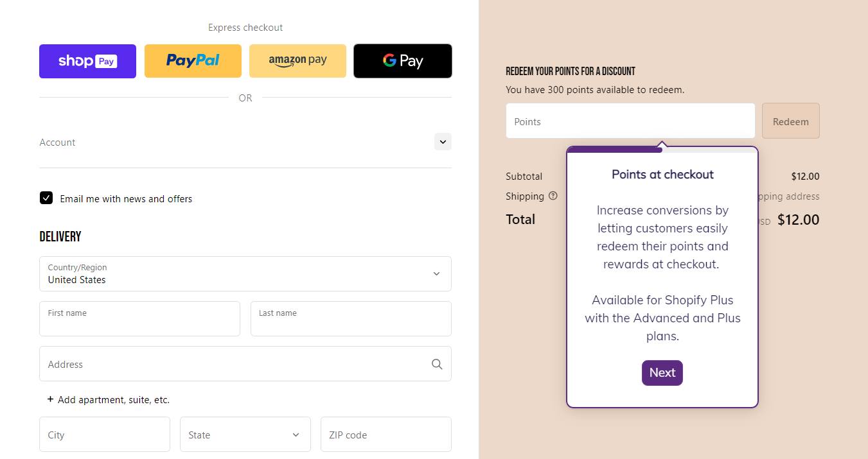Open the Country/Region dropdown

pyautogui.click(x=245, y=273)
